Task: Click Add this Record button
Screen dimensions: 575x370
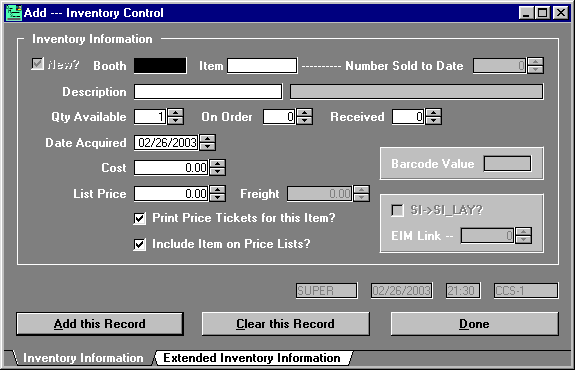Action: tap(100, 324)
